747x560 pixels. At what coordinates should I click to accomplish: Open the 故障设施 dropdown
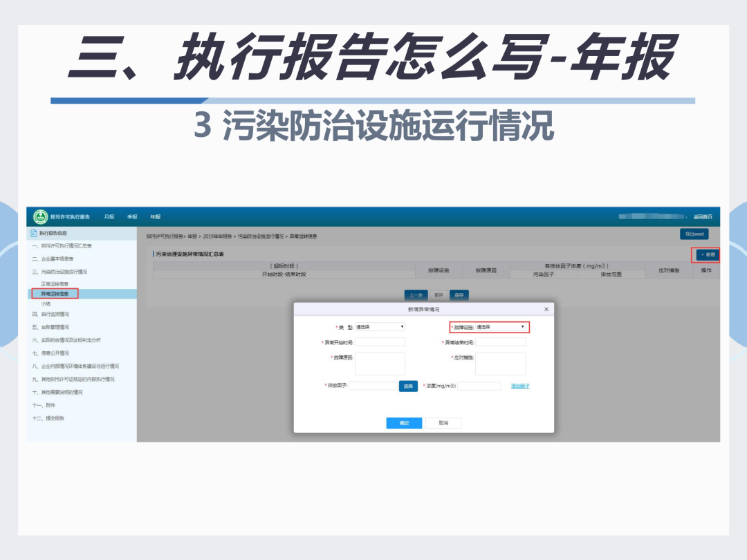pos(501,327)
